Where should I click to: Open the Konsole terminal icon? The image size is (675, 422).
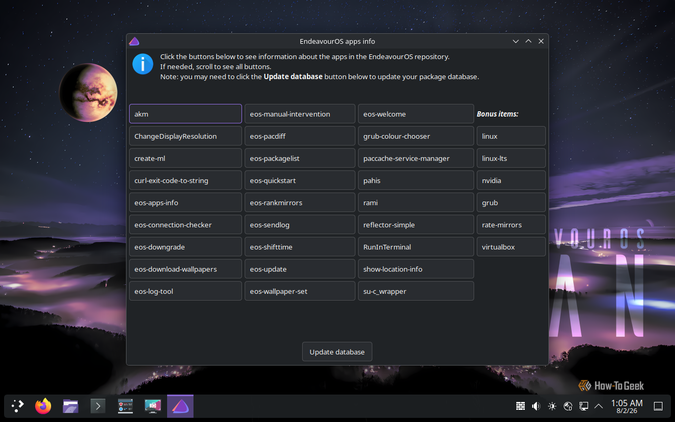coord(98,406)
